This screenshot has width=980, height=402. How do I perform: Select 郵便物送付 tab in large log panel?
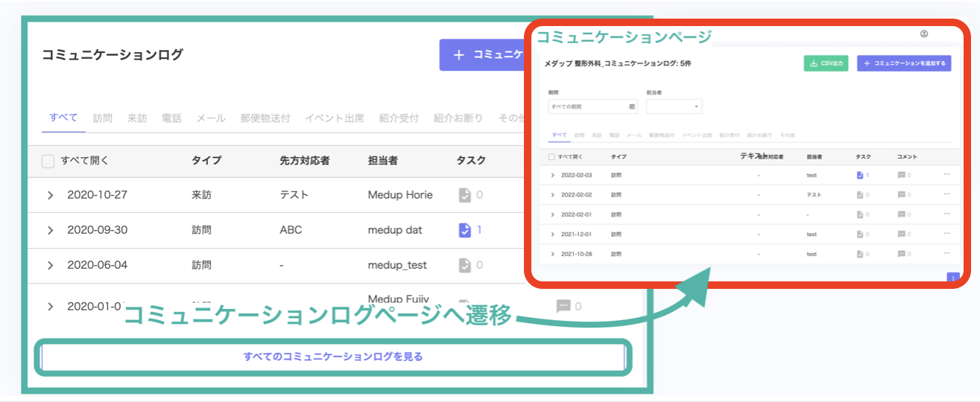point(265,118)
